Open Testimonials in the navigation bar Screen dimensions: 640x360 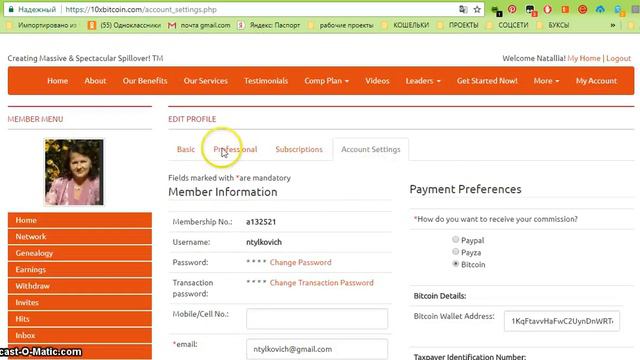coord(266,81)
